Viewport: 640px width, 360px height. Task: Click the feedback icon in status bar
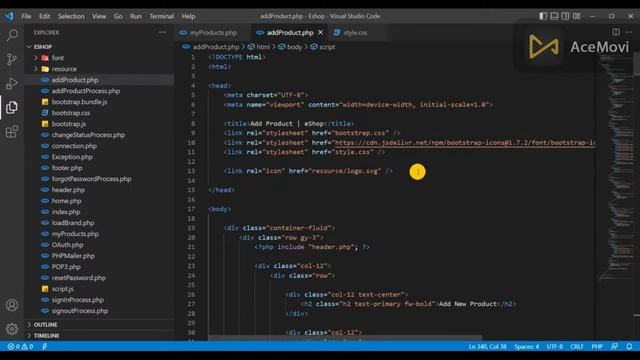(x=614, y=347)
